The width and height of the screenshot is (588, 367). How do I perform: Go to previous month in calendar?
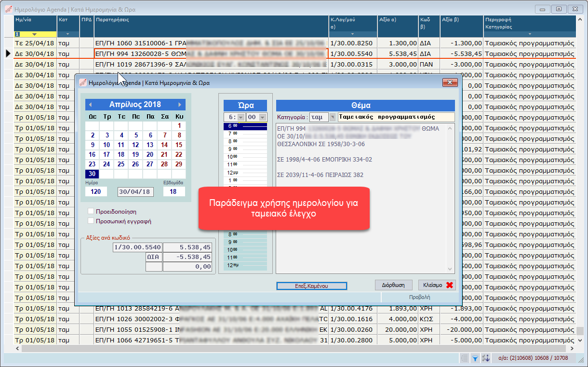[x=90, y=105]
